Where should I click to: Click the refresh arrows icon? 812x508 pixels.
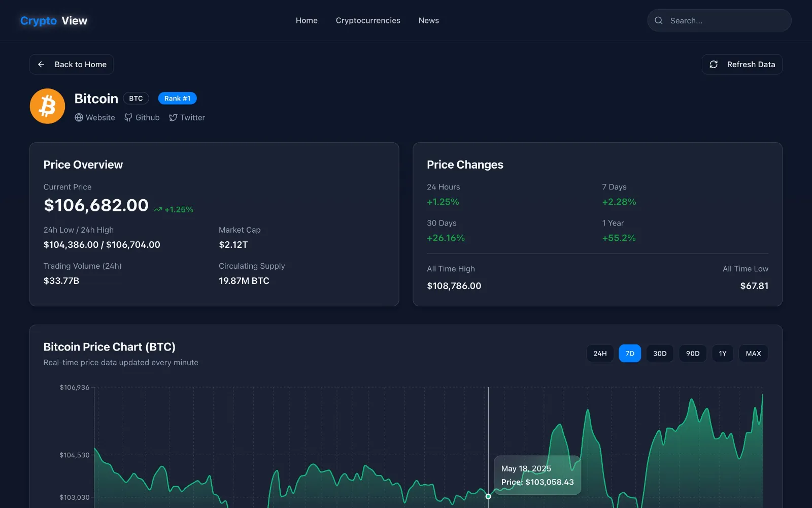click(714, 65)
